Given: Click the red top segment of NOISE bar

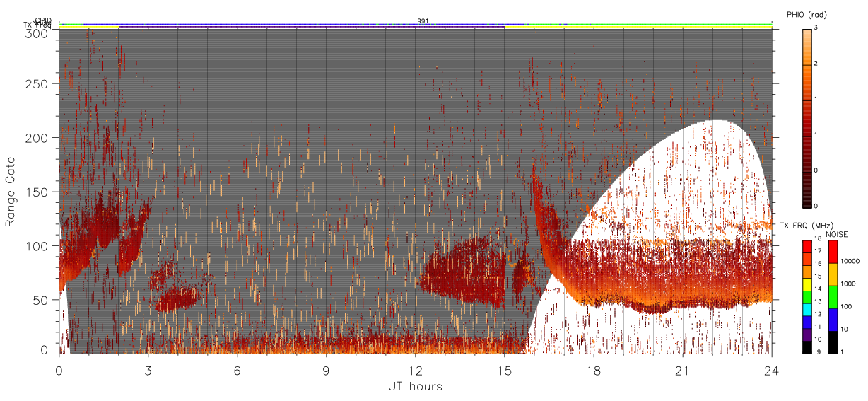Looking at the screenshot, I should click(x=833, y=252).
